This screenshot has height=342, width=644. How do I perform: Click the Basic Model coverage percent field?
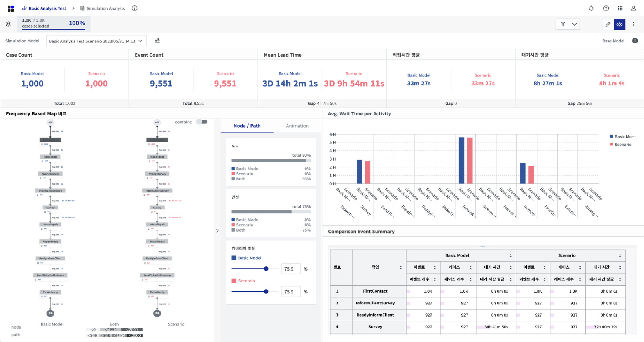tap(291, 269)
